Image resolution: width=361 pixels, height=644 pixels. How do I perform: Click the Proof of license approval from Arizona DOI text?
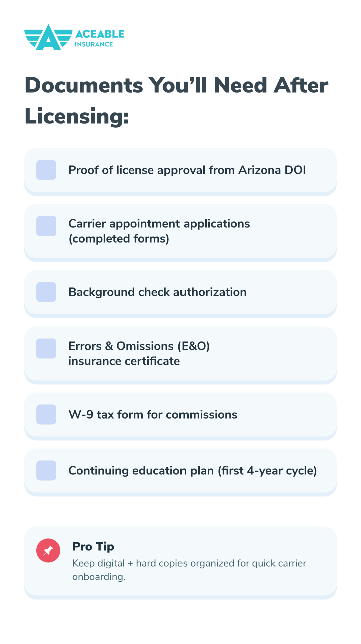click(x=187, y=170)
